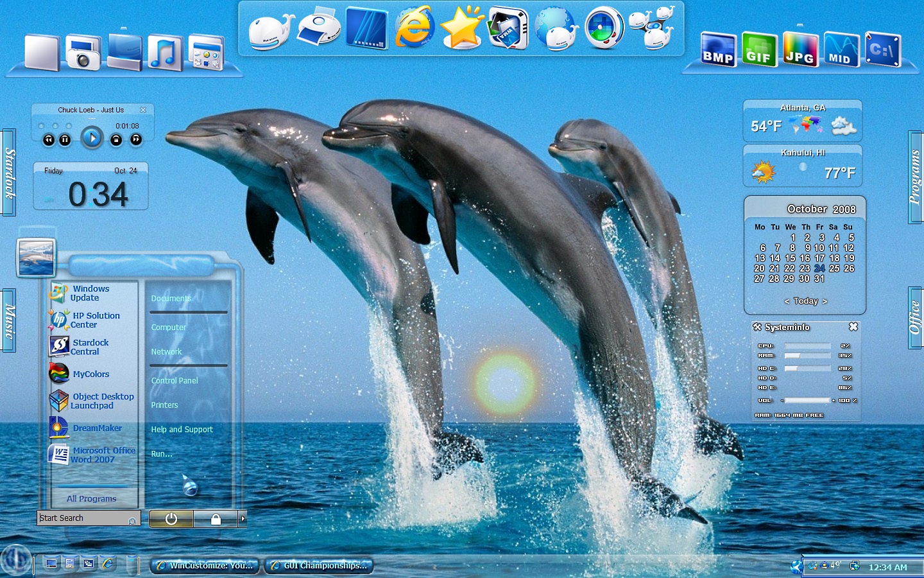Open the GIF file type icon

click(x=758, y=50)
